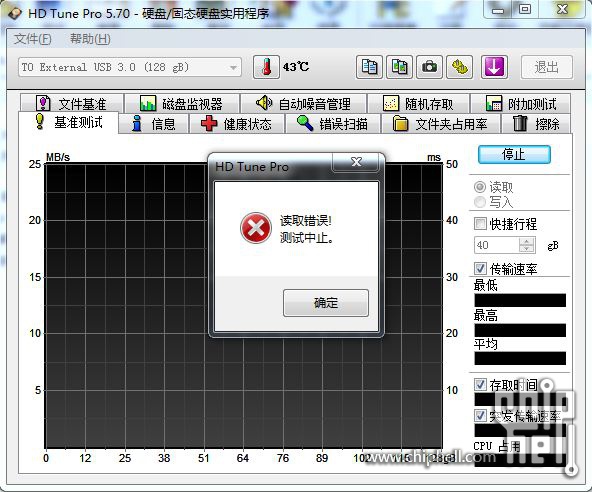This screenshot has height=492, width=592.
Task: Increase the short stroke gB value
Action: (527, 241)
